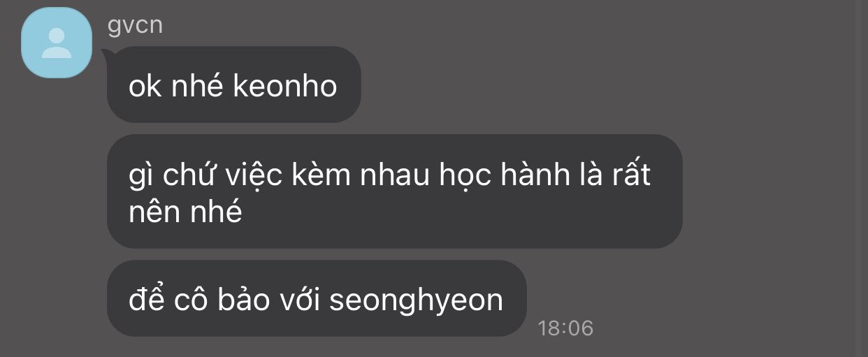868x357 pixels.
Task: Select the "để cô bảo với seonghyeon" bubble
Action: pyautogui.click(x=316, y=299)
